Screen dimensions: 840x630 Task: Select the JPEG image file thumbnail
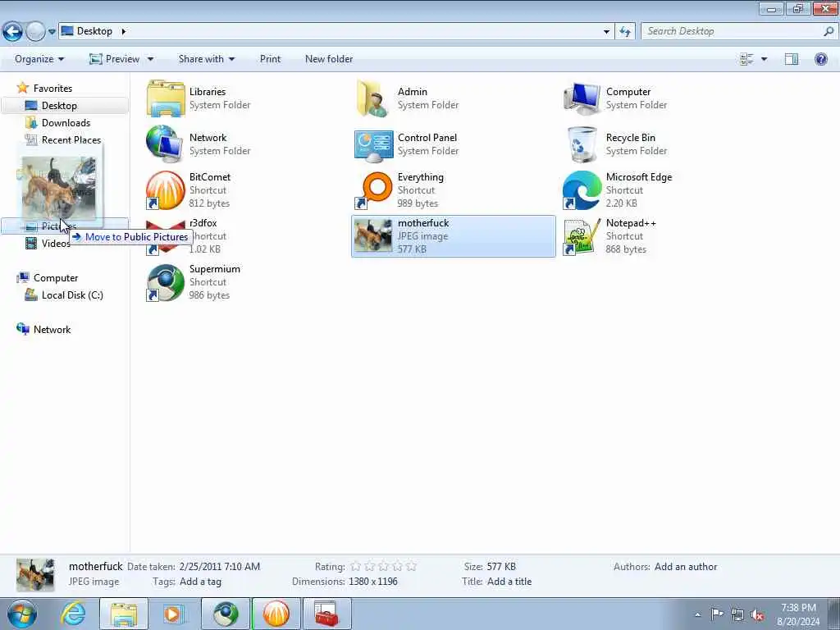tap(373, 235)
